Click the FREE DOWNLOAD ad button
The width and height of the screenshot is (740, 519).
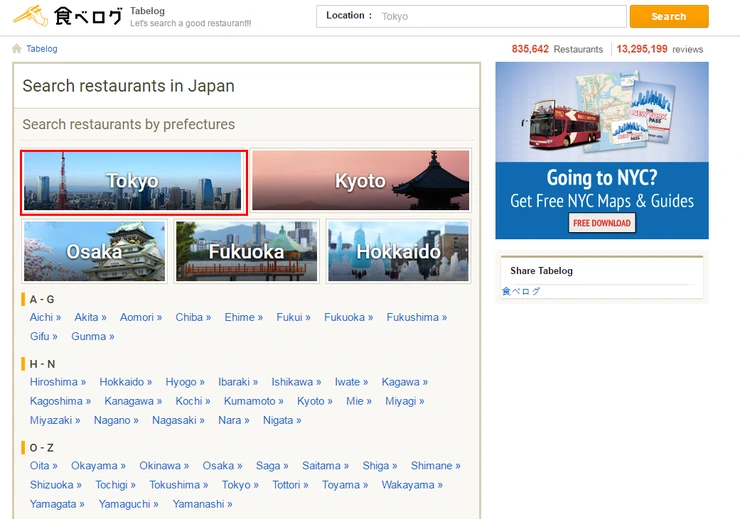coord(602,223)
